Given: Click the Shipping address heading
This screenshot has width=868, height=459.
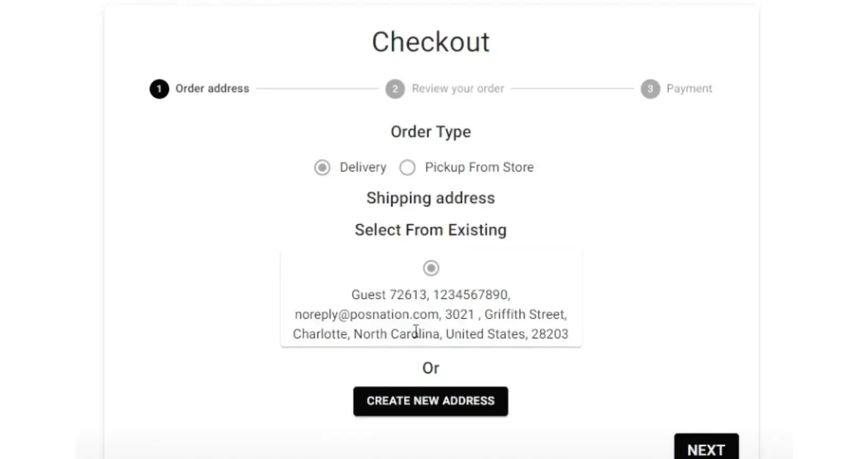Looking at the screenshot, I should coord(431,198).
